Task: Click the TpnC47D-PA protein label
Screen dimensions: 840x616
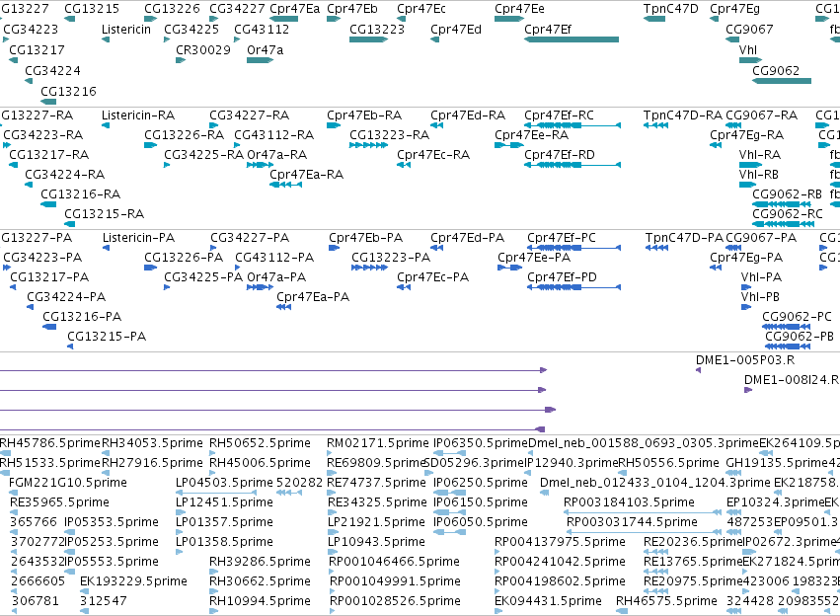Action: 684,238
